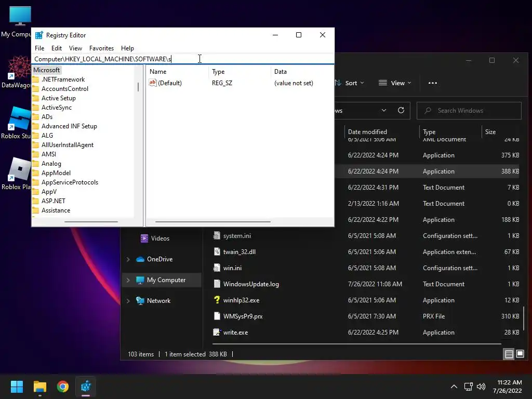
Task: Open the Windows Start menu
Action: pos(17,387)
